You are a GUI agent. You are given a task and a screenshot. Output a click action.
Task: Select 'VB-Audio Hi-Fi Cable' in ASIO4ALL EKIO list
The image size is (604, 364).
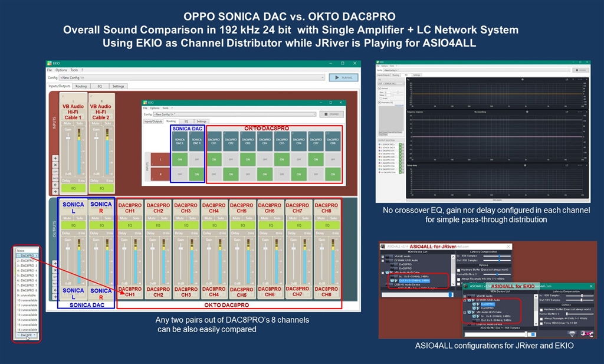point(489,312)
